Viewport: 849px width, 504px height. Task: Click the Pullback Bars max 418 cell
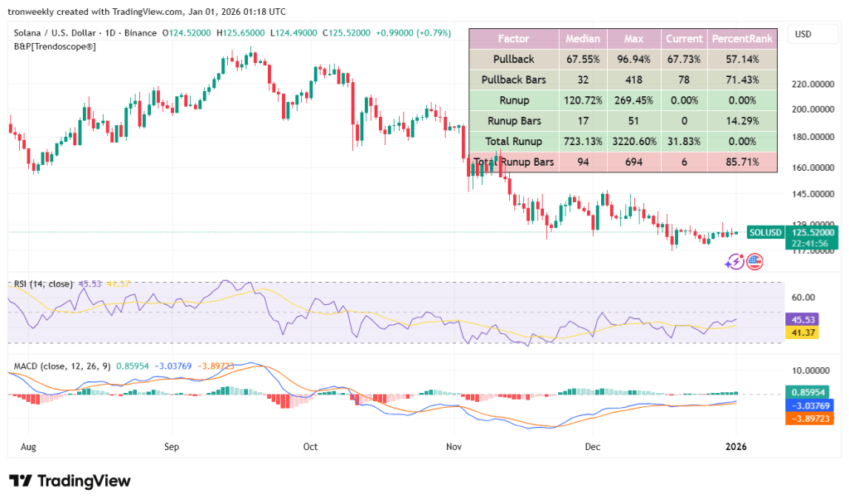(633, 80)
